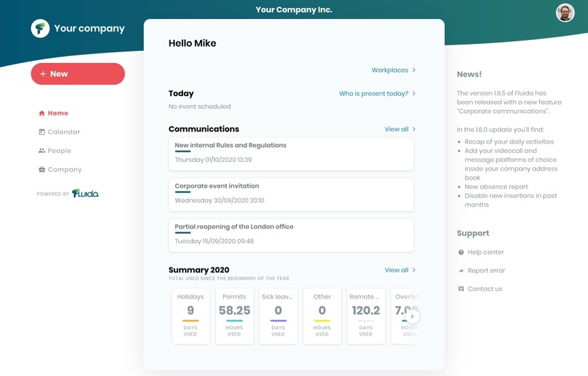Screen dimensions: 588x376
Task: Click the Home house icon
Action: (x=41, y=113)
